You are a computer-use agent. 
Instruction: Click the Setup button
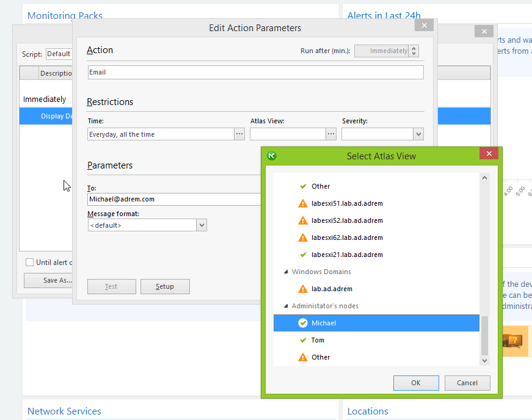165,286
